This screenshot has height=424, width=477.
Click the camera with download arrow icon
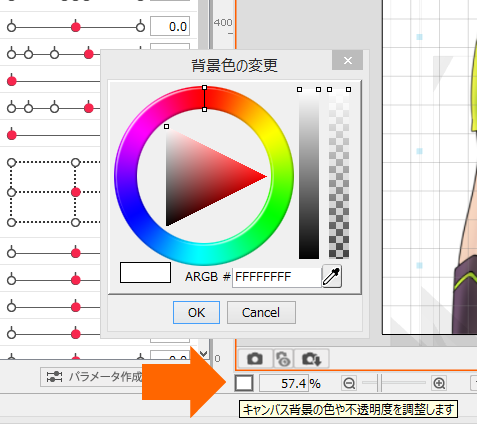coord(311,359)
